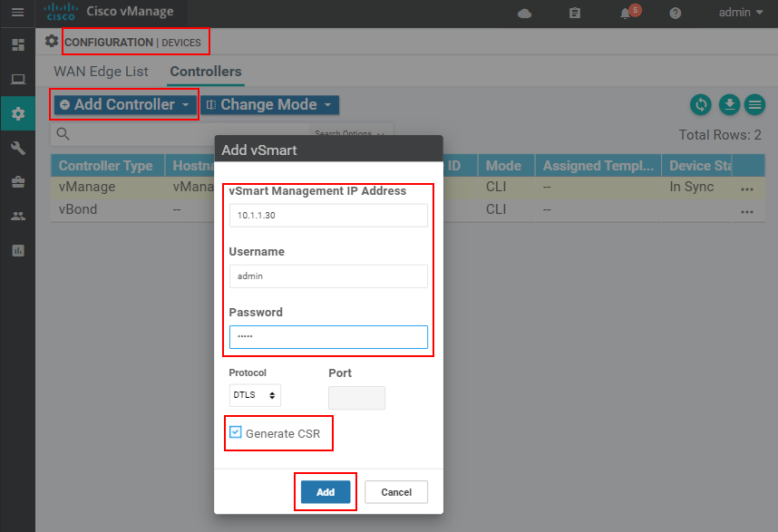Click the Add button in the dialog
Image resolution: width=778 pixels, height=532 pixels.
pos(325,491)
